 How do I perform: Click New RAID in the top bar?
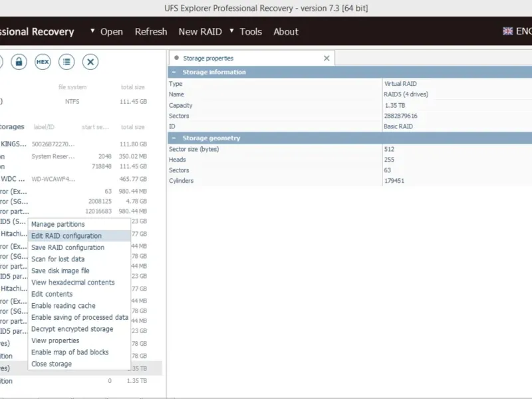click(x=200, y=31)
